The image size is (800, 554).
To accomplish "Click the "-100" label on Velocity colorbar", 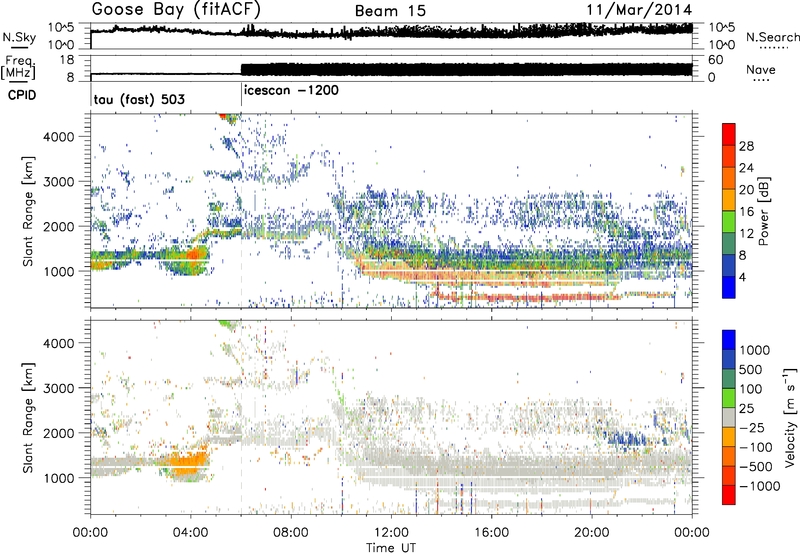I will pos(756,447).
